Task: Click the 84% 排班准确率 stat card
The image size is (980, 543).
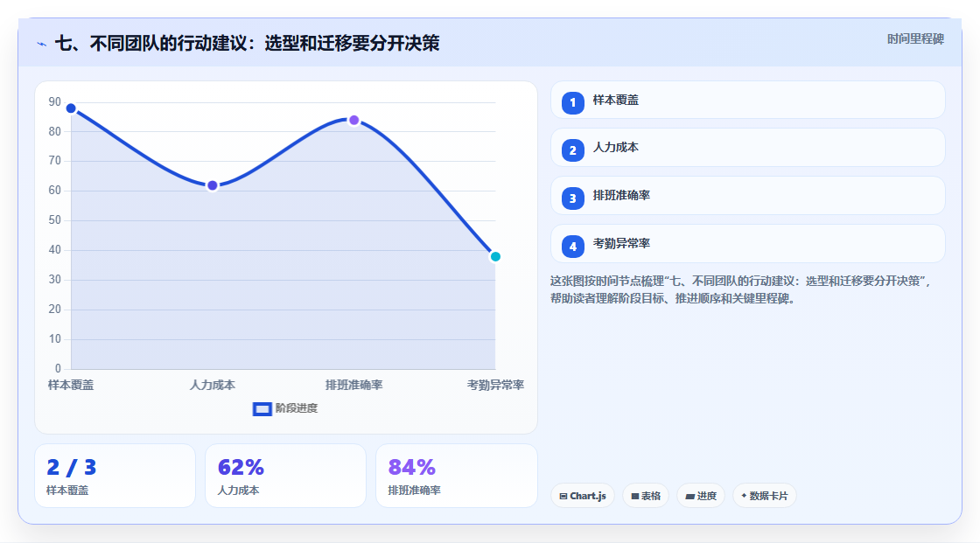Action: pyautogui.click(x=456, y=476)
